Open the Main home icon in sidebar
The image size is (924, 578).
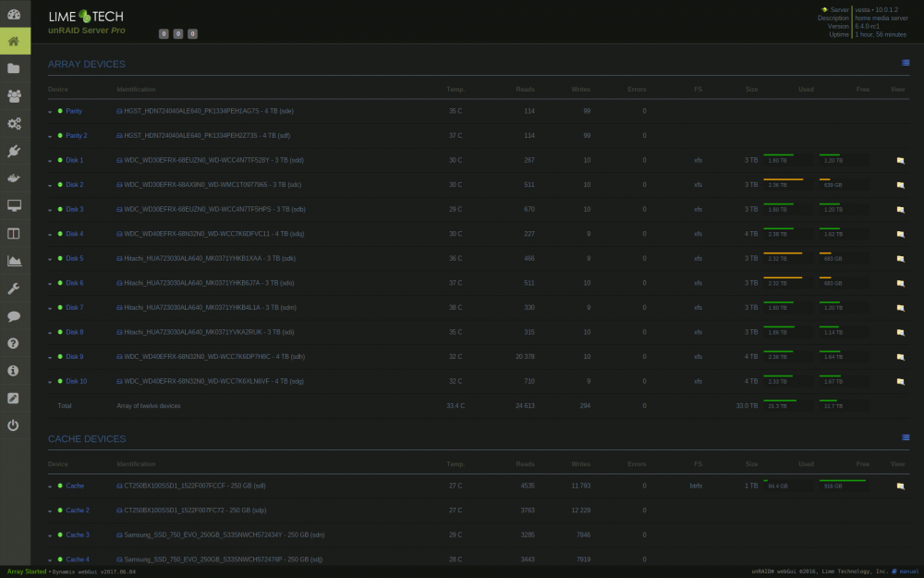(14, 42)
